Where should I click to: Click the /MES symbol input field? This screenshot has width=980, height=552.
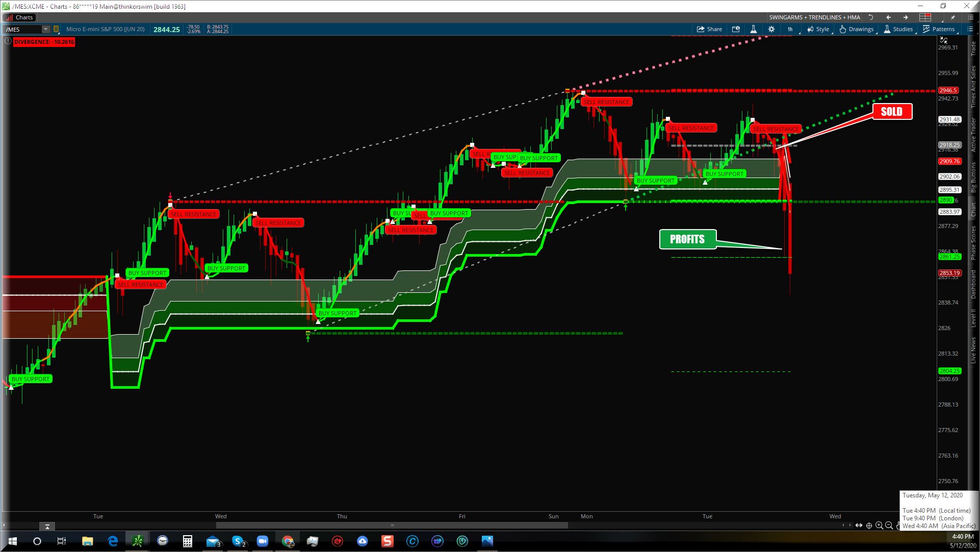(23, 29)
